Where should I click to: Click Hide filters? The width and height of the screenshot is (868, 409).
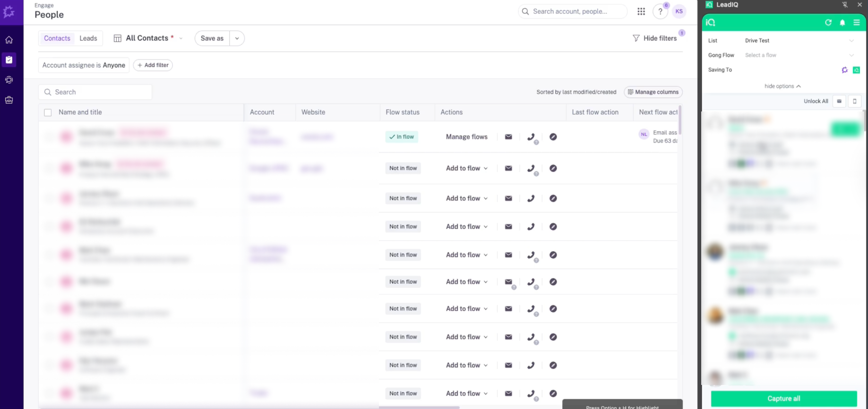click(x=655, y=38)
